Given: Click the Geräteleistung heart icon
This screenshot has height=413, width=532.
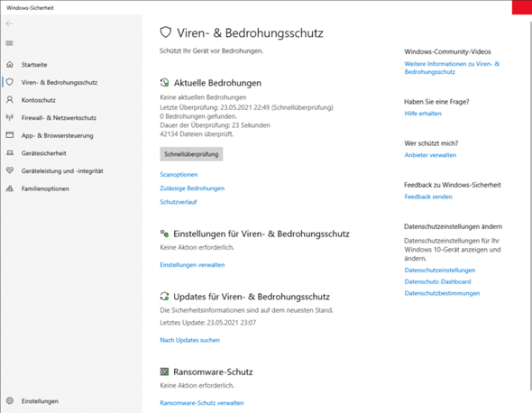Looking at the screenshot, I should tap(10, 170).
